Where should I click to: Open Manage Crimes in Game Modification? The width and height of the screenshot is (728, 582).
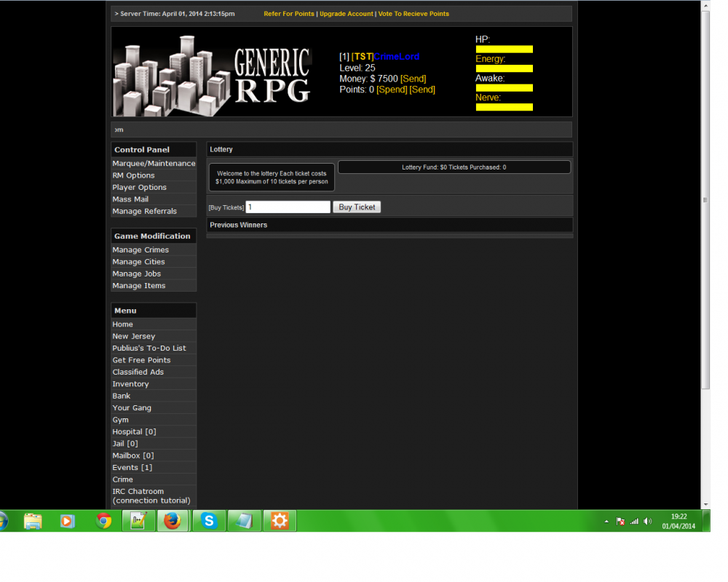(x=141, y=250)
